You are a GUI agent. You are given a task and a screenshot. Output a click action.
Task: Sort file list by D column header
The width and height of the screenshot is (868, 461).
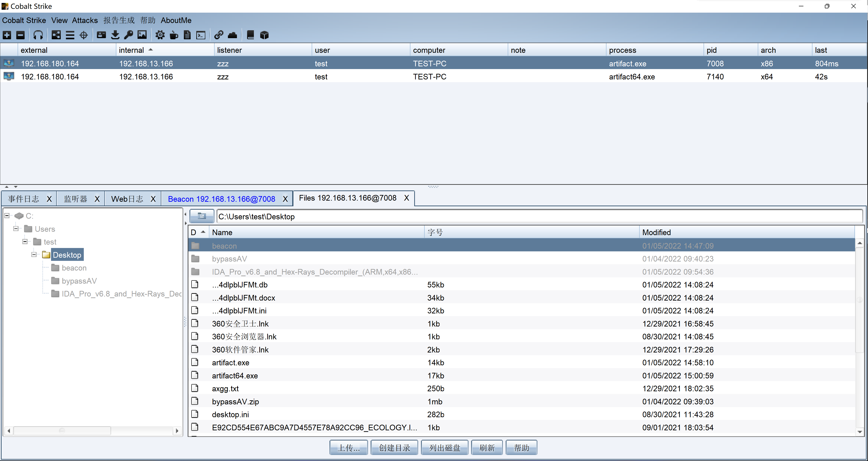(x=199, y=232)
